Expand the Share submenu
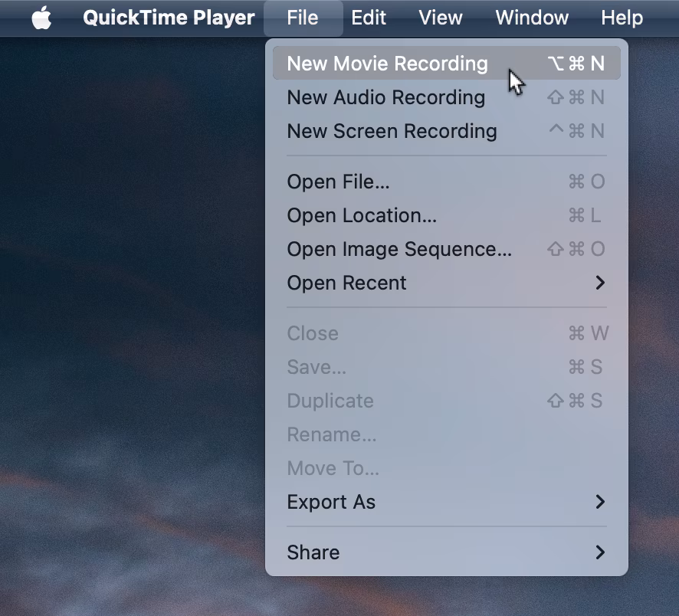 (447, 552)
